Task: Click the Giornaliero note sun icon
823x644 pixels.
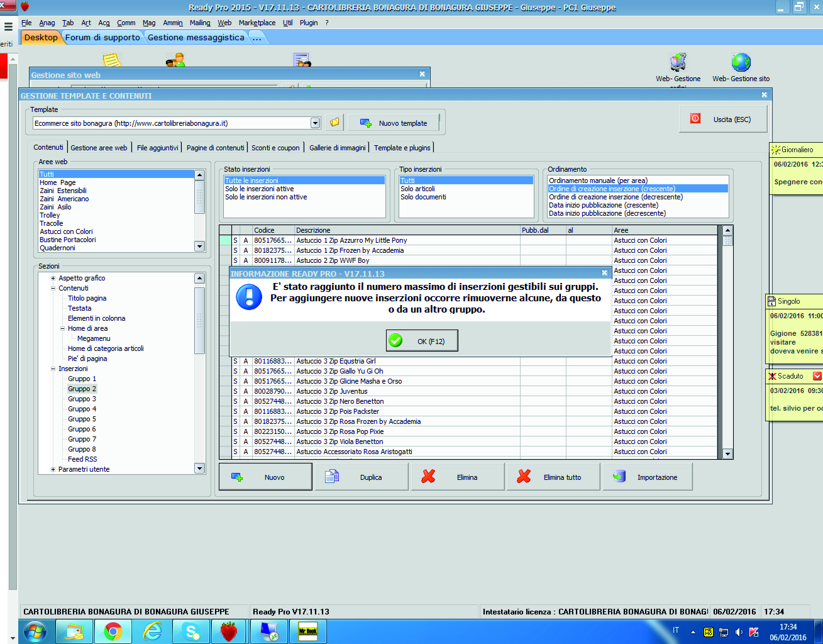Action: pyautogui.click(x=776, y=150)
